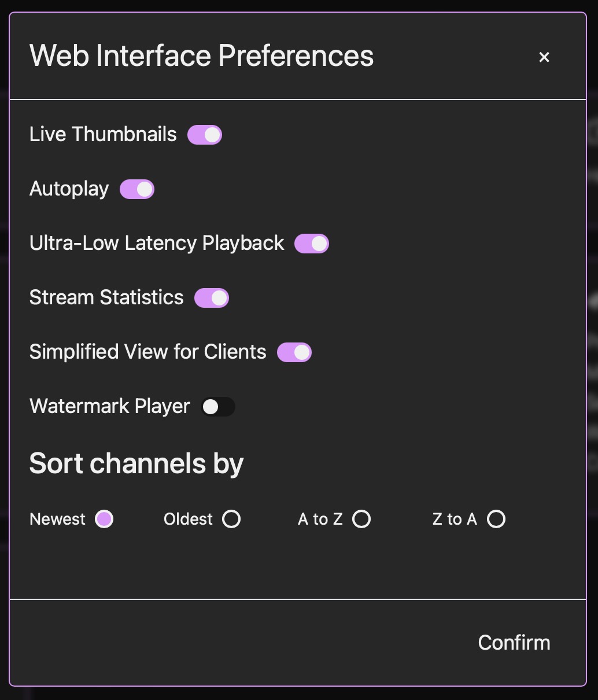Select the Newest radio button
This screenshot has width=598, height=700.
click(104, 519)
